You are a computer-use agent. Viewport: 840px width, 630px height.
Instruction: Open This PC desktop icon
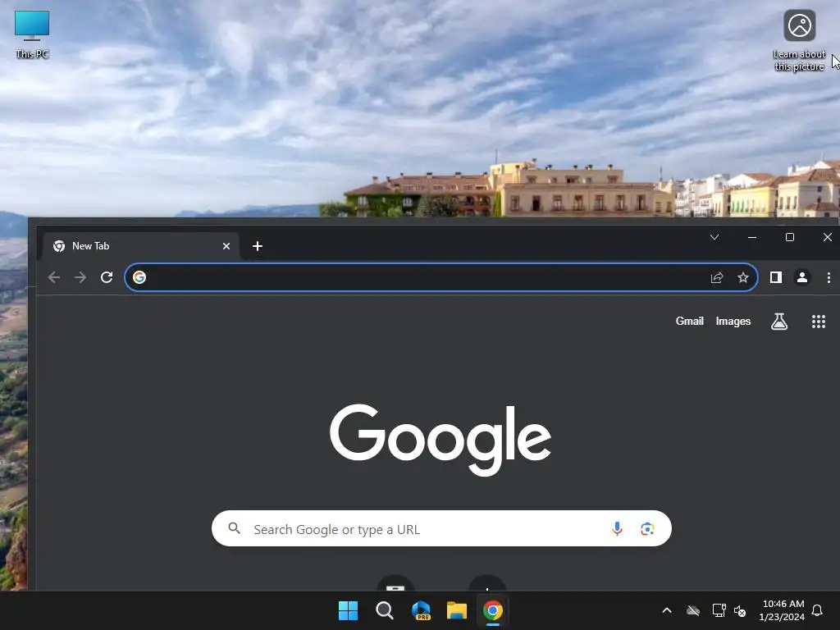click(x=32, y=34)
